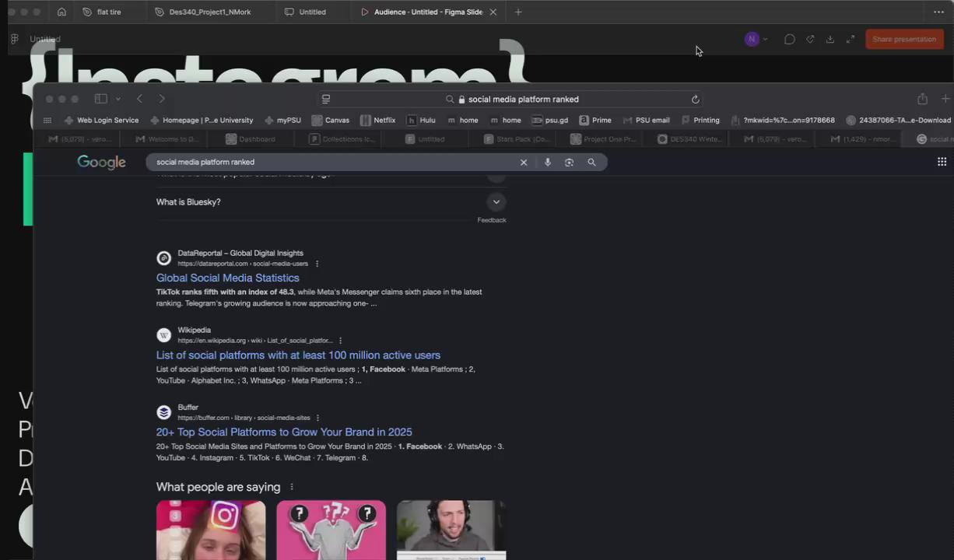
Task: Reload the page in Safari
Action: [695, 99]
